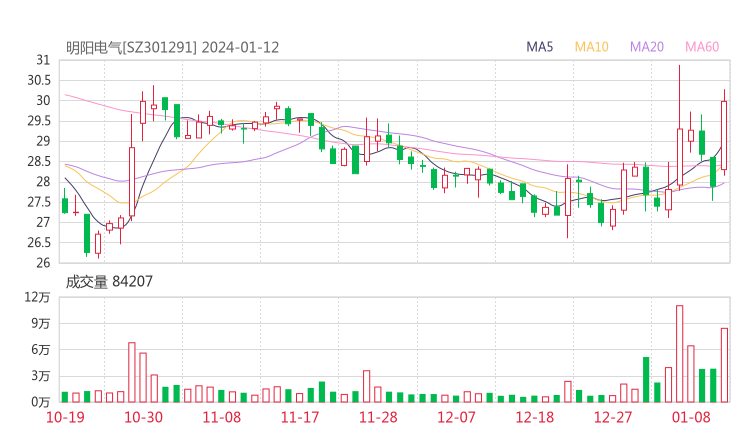Click the MA20 legend label

click(647, 47)
